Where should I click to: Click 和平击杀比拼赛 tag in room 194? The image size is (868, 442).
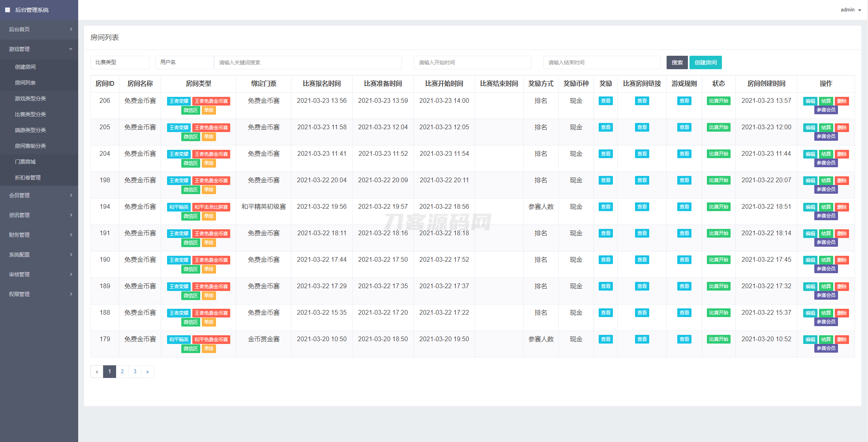click(x=211, y=207)
